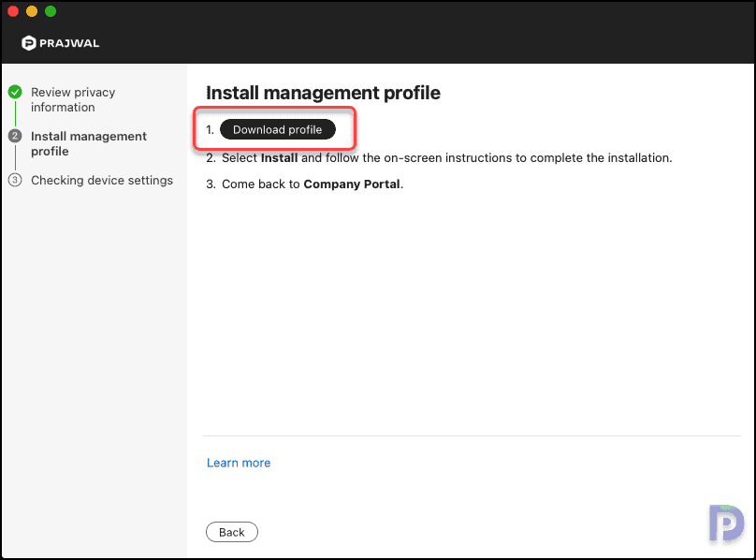Click the Download profile button
Viewport: 756px width, 560px height.
(278, 129)
